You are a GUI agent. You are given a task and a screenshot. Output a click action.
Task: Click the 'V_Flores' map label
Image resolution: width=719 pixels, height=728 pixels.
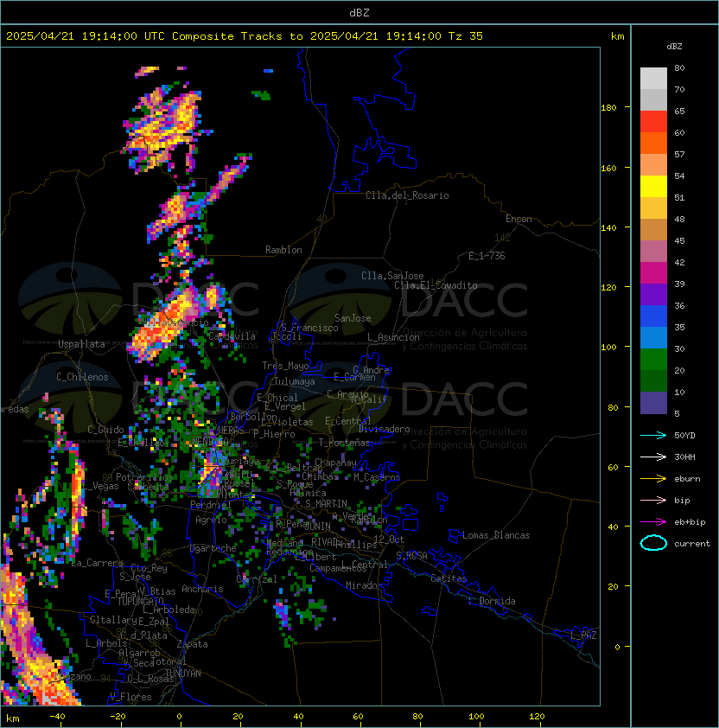(x=130, y=697)
